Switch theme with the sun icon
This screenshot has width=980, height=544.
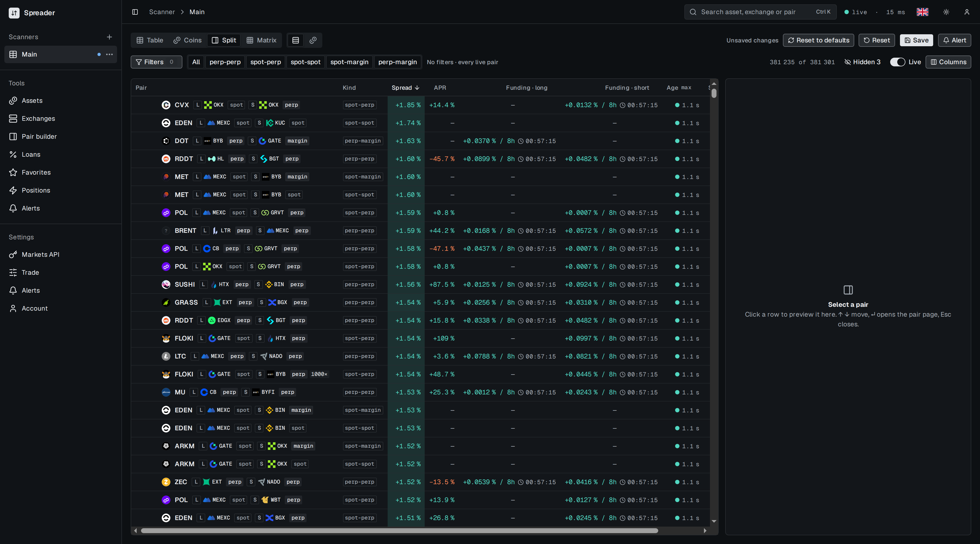click(946, 12)
